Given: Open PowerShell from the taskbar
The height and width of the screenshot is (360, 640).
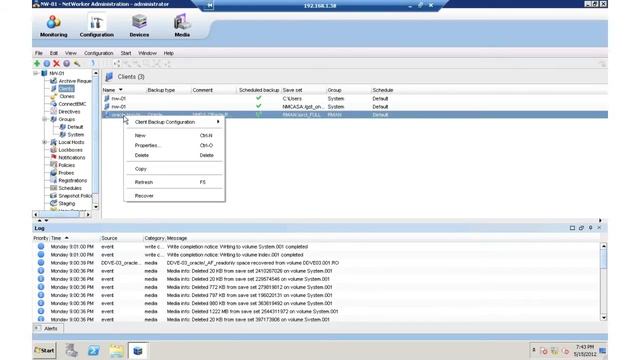Looking at the screenshot, I should point(93,351).
